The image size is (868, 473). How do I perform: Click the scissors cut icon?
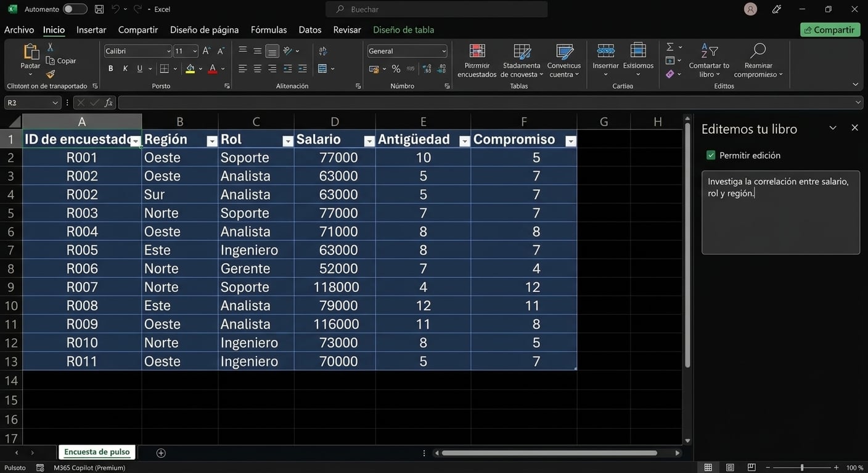(x=51, y=47)
